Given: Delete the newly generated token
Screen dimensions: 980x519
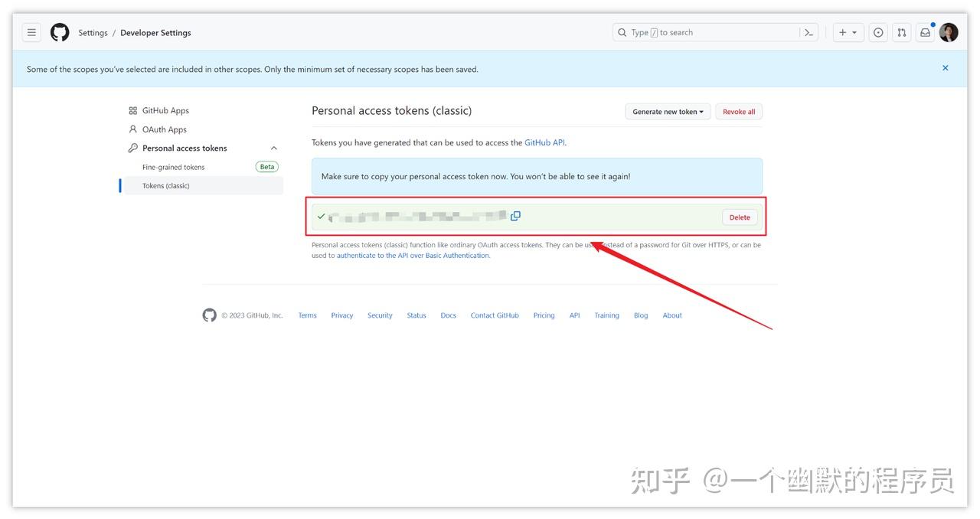Looking at the screenshot, I should (x=739, y=217).
